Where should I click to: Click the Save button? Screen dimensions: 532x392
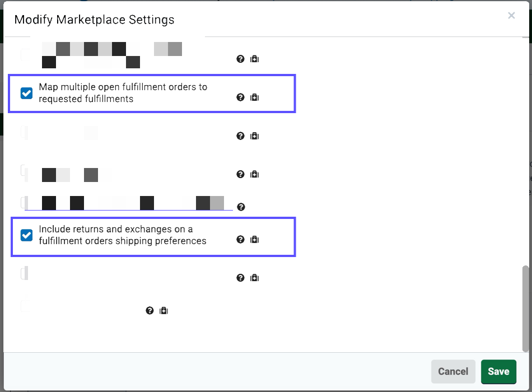click(498, 371)
